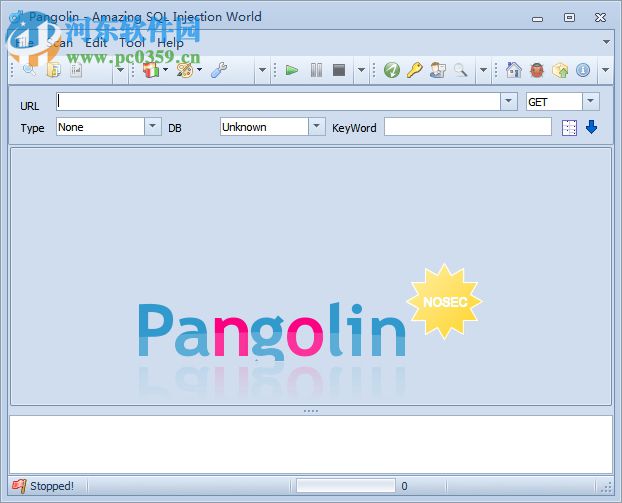Click the white log output pane
This screenshot has width=622, height=503.
point(311,444)
